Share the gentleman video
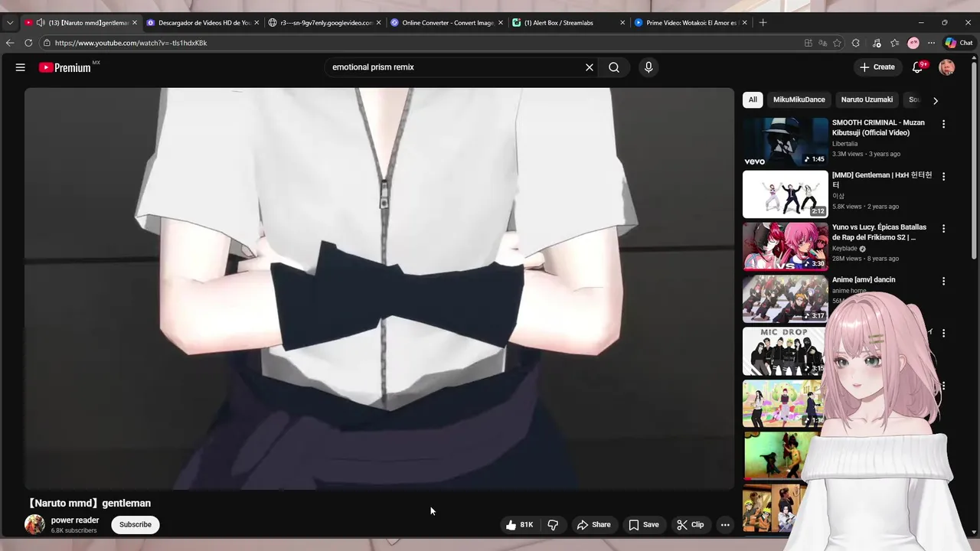Image resolution: width=980 pixels, height=551 pixels. (594, 525)
